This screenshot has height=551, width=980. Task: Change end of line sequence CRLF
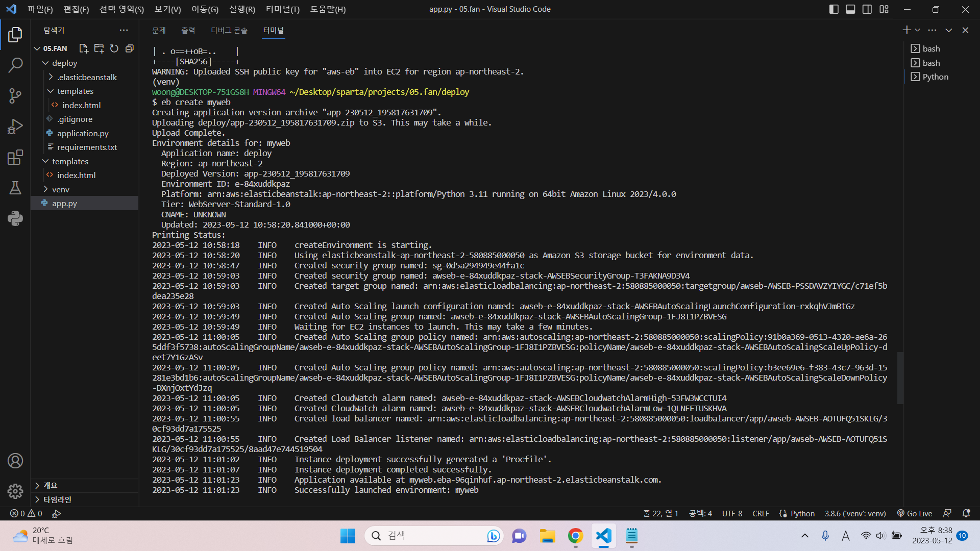(761, 513)
